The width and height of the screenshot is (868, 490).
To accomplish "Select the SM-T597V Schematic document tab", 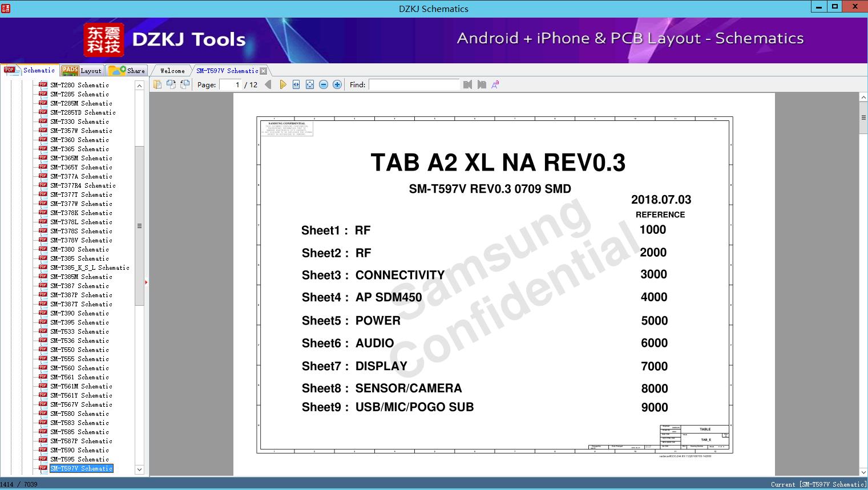I will 227,71.
